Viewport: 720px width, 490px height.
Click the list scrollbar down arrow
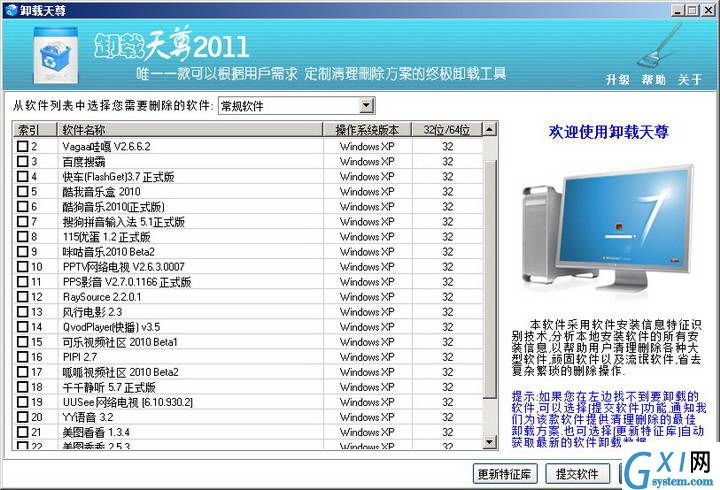pyautogui.click(x=489, y=442)
